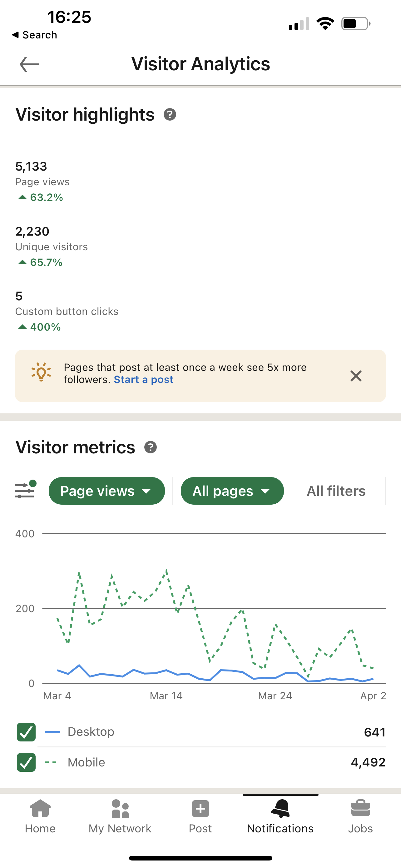The image size is (401, 868).
Task: Uncheck the Mobile series checkbox
Action: pyautogui.click(x=26, y=762)
